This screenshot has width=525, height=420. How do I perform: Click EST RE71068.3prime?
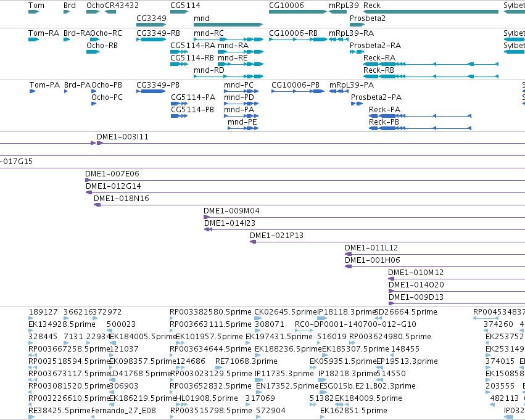[218, 368]
